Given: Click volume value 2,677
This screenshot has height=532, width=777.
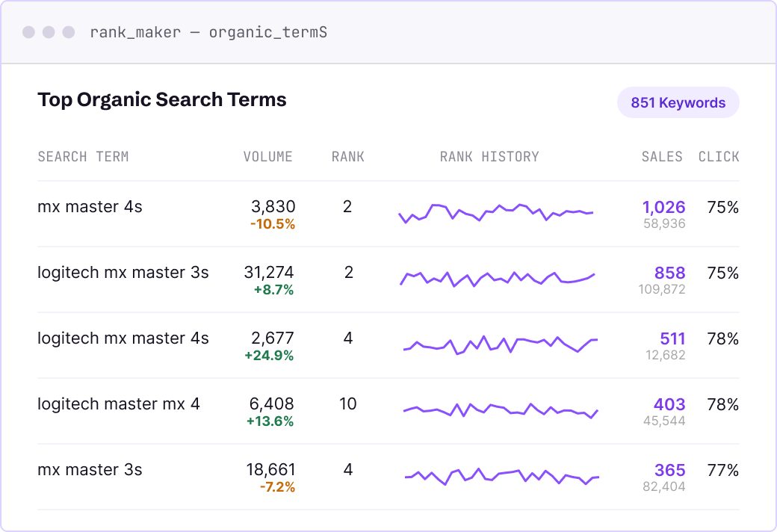Looking at the screenshot, I should [x=273, y=338].
